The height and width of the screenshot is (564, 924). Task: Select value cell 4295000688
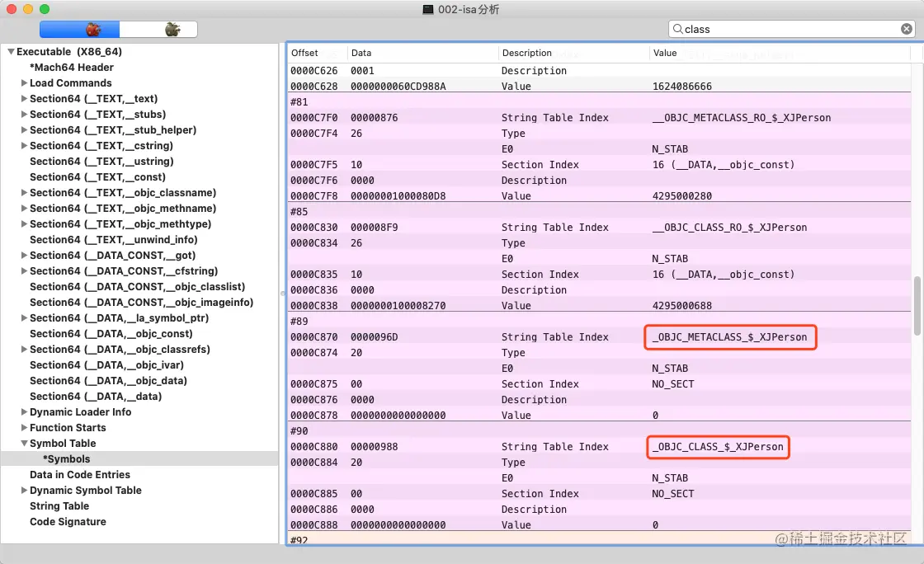click(681, 306)
